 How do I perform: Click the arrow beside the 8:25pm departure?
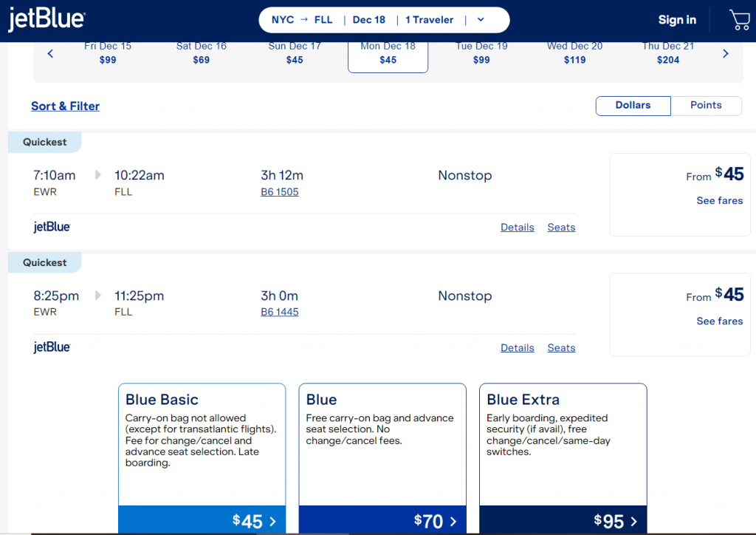coord(97,296)
